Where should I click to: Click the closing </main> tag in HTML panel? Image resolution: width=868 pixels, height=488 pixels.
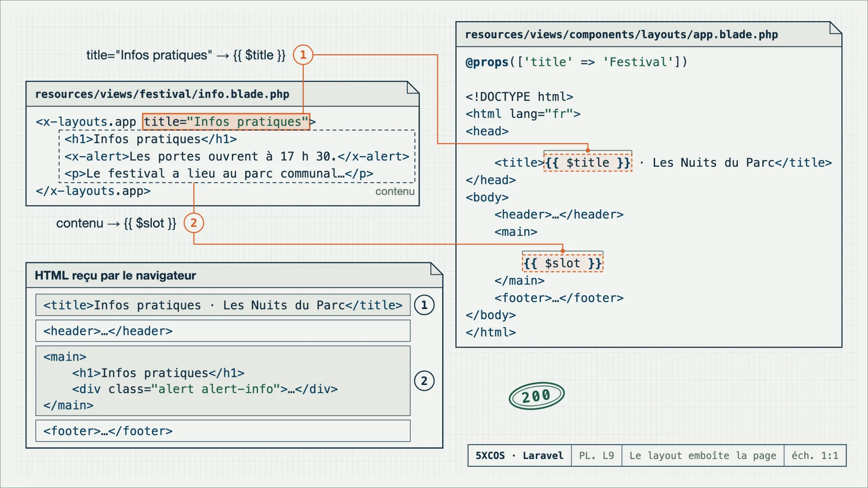click(68, 405)
